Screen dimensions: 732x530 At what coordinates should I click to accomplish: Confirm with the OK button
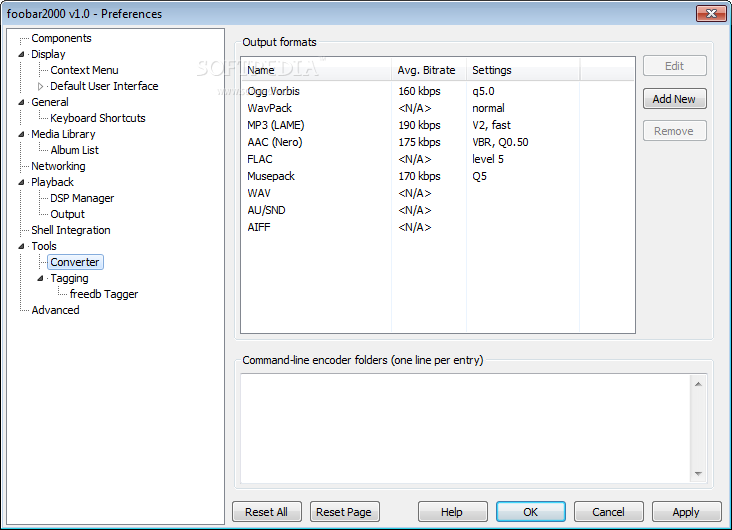(x=531, y=512)
